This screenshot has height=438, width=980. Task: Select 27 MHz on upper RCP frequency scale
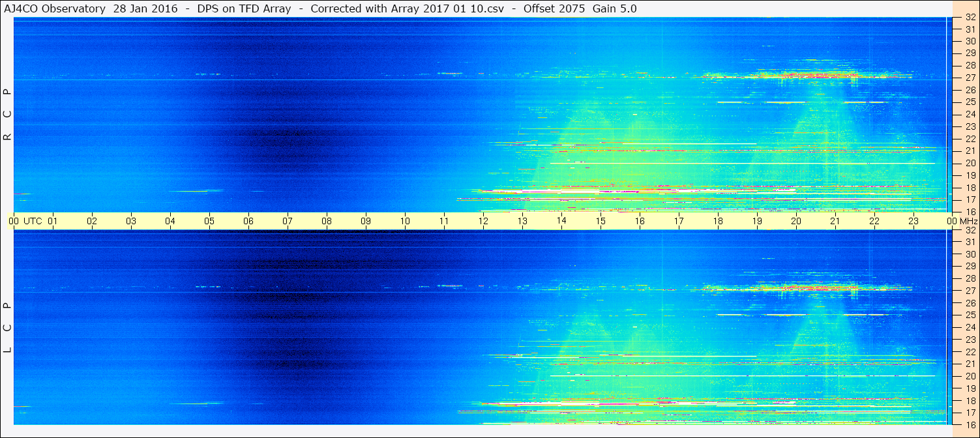click(970, 78)
